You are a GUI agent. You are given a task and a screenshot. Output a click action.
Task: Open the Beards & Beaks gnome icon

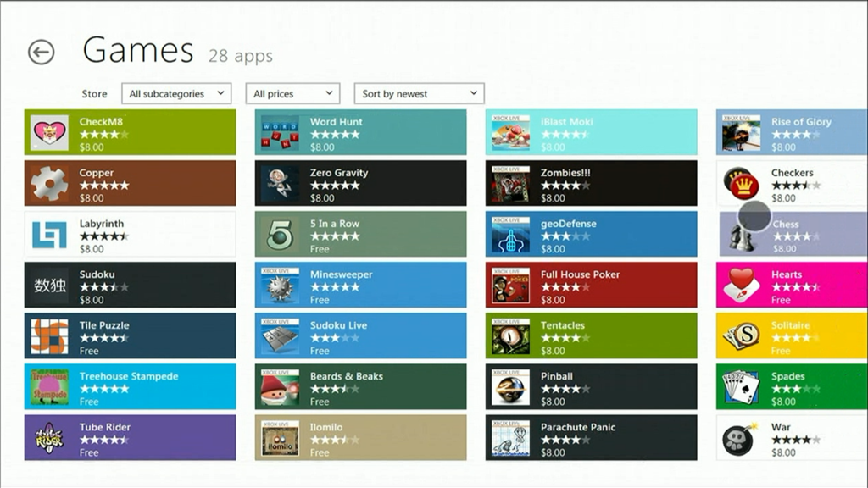point(280,387)
